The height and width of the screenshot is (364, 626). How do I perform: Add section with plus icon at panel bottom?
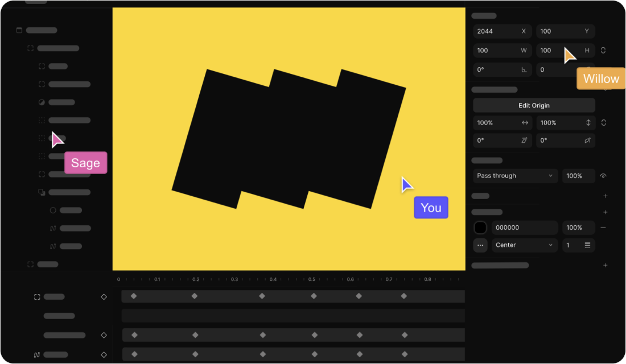(x=605, y=265)
